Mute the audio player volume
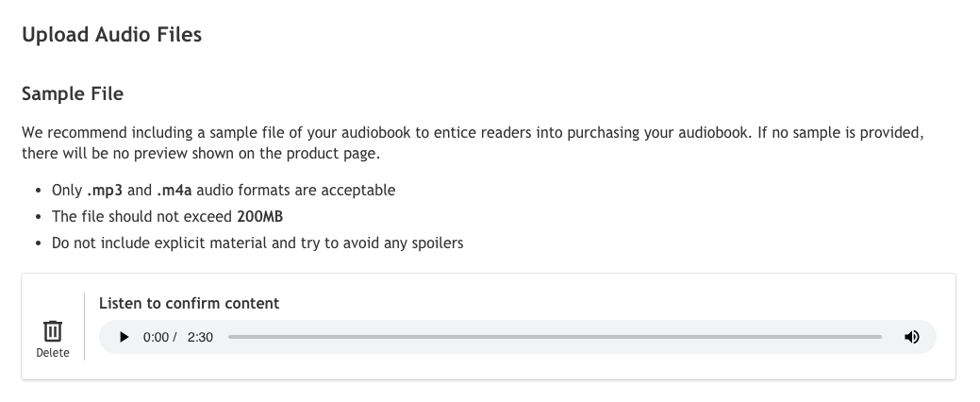Image resolution: width=980 pixels, height=402 pixels. click(911, 337)
